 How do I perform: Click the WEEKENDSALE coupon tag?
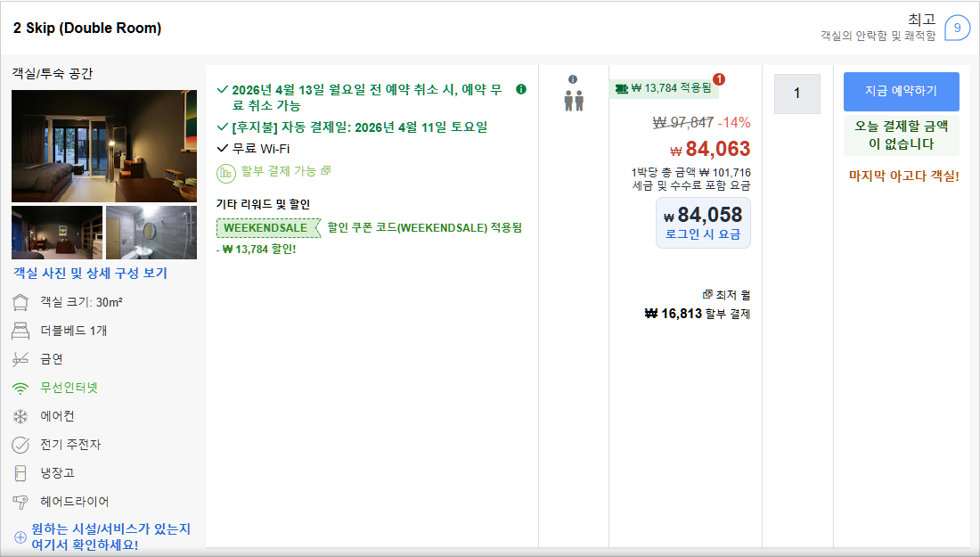click(x=262, y=227)
